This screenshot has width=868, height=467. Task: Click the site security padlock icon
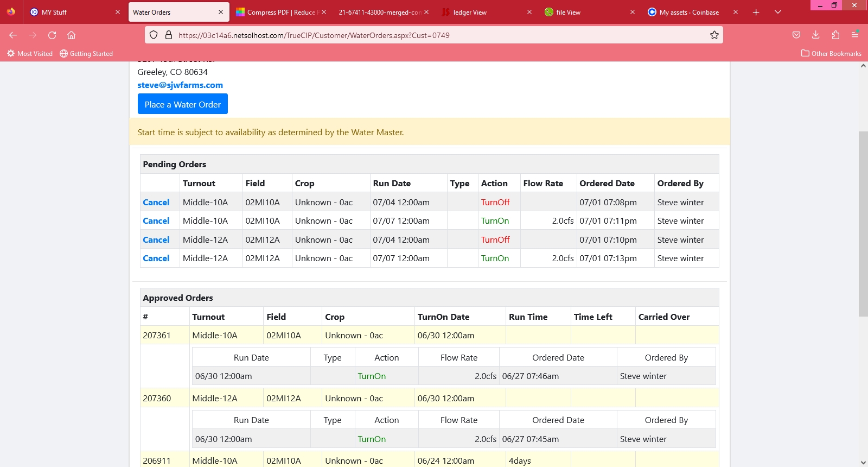[169, 35]
